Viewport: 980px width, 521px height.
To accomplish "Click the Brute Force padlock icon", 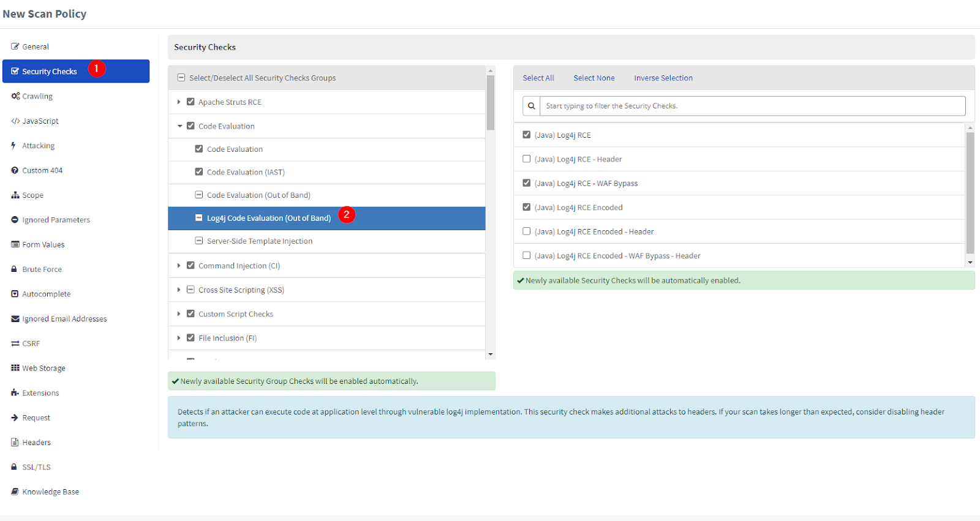I will [x=14, y=269].
